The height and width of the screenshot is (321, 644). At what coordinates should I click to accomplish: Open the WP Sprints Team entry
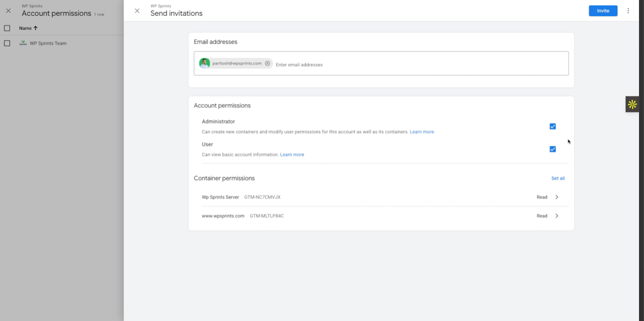pos(48,43)
